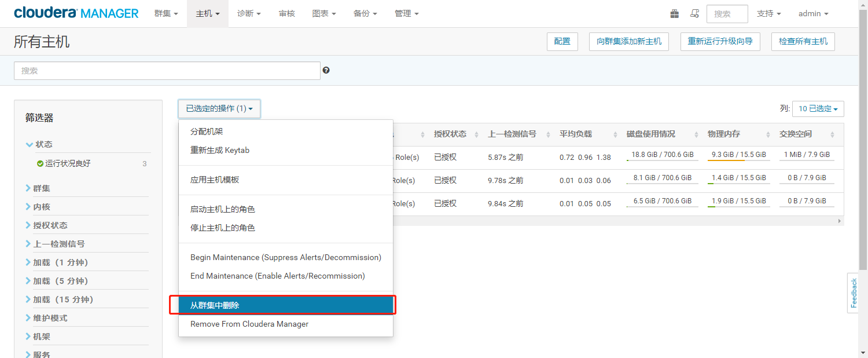Click the hosts 搜索 input box
This screenshot has width=868, height=358.
(x=167, y=71)
